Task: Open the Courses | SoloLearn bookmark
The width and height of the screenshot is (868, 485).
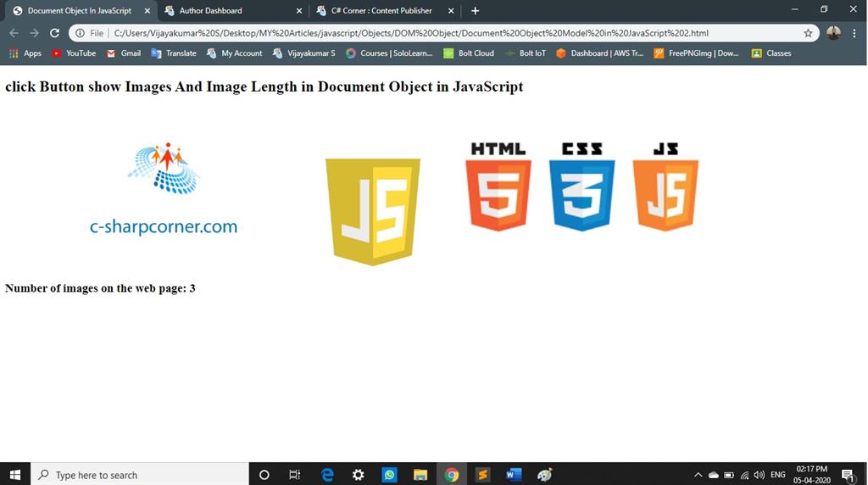Action: pos(389,53)
